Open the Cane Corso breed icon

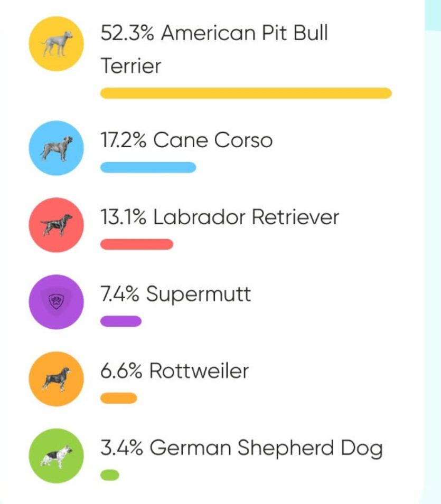56,148
